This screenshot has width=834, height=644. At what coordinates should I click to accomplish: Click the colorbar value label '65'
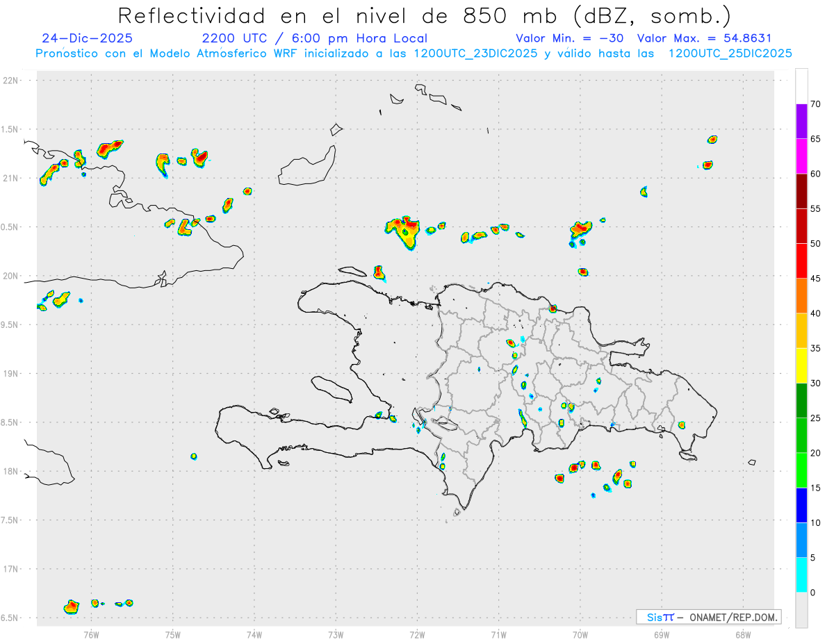(815, 139)
